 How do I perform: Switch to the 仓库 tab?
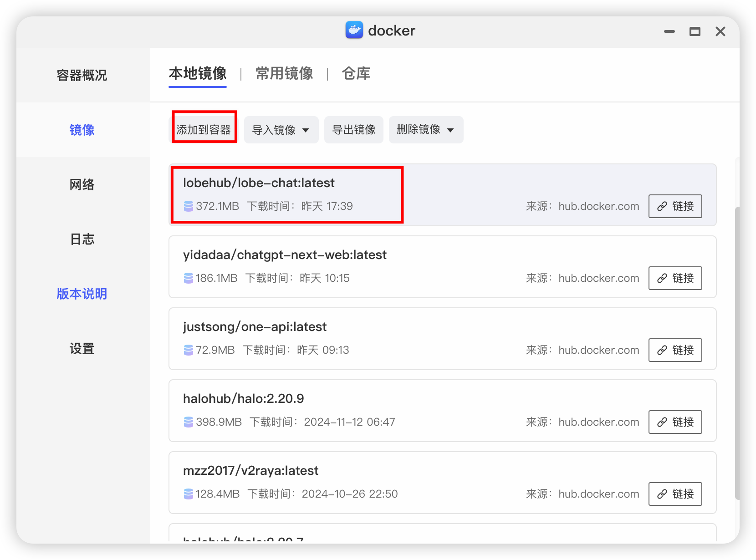pyautogui.click(x=356, y=73)
